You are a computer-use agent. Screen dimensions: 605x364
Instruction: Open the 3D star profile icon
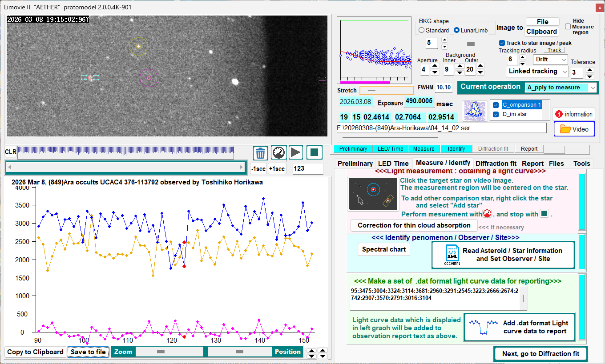click(474, 111)
